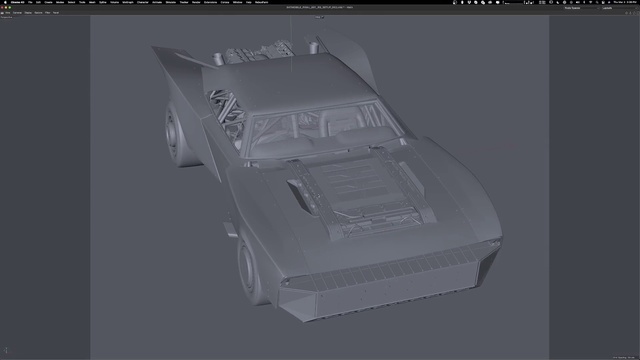
Task: Open the RebusFarm menu
Action: click(x=262, y=2)
